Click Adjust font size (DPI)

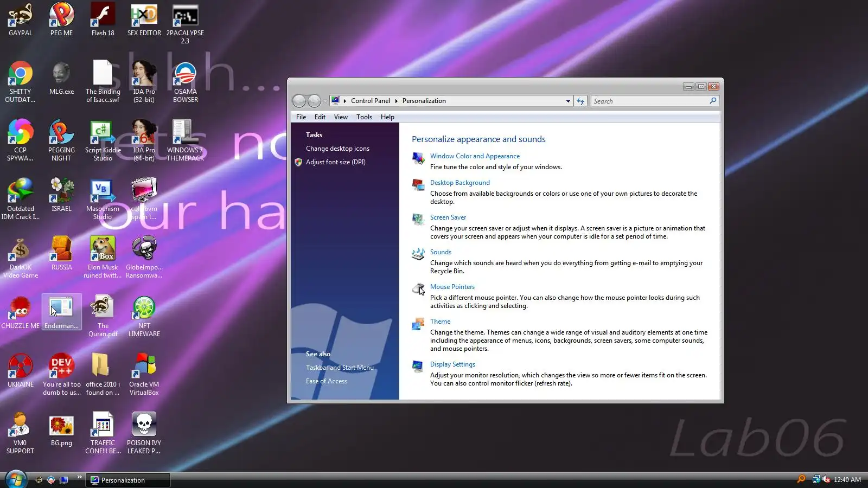[x=336, y=162]
